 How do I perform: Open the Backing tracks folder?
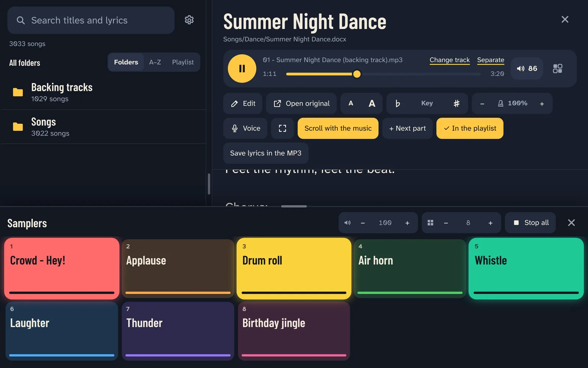[x=103, y=92]
